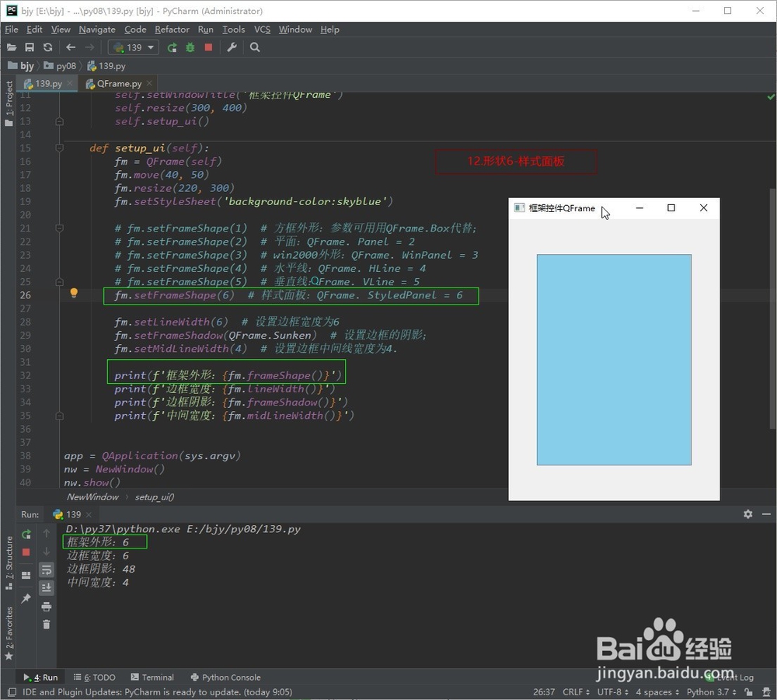This screenshot has width=777, height=700.
Task: Open the 139 run configuration dropdown
Action: click(134, 47)
